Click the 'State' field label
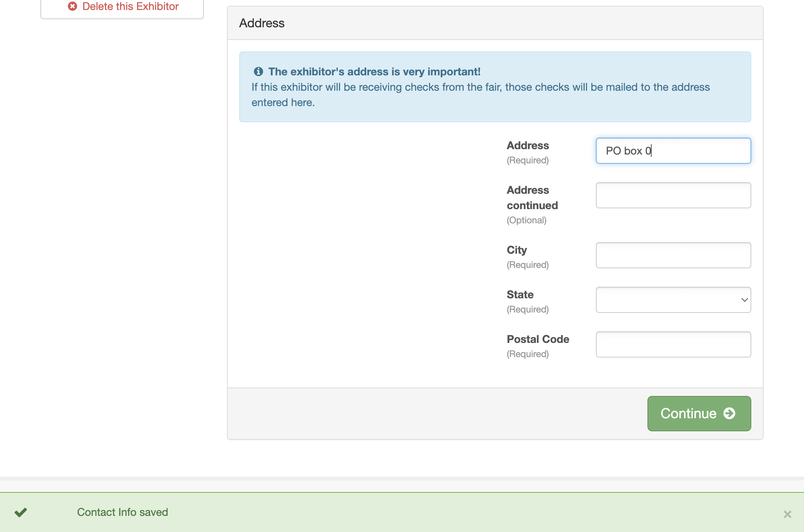The width and height of the screenshot is (804, 532). coord(520,294)
